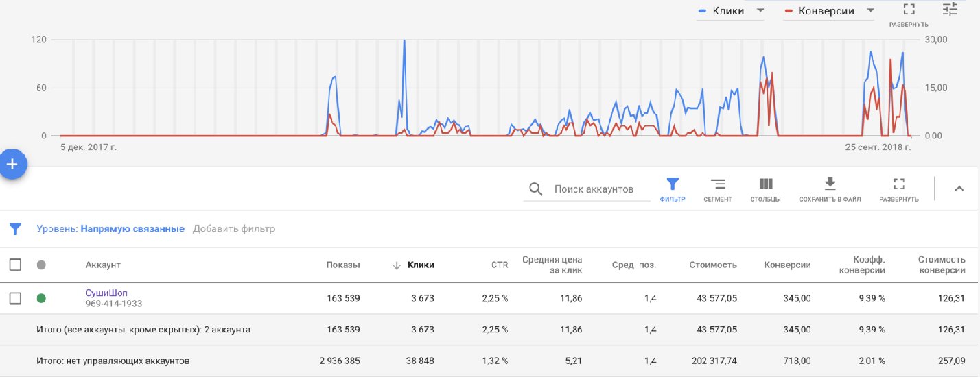
Task: Open the Сегмент options icon
Action: [x=717, y=184]
